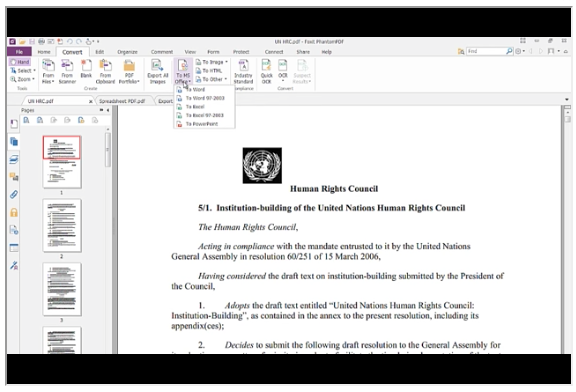The height and width of the screenshot is (392, 576).
Task: Click the Print icon in quick access toolbar
Action: (x=41, y=42)
